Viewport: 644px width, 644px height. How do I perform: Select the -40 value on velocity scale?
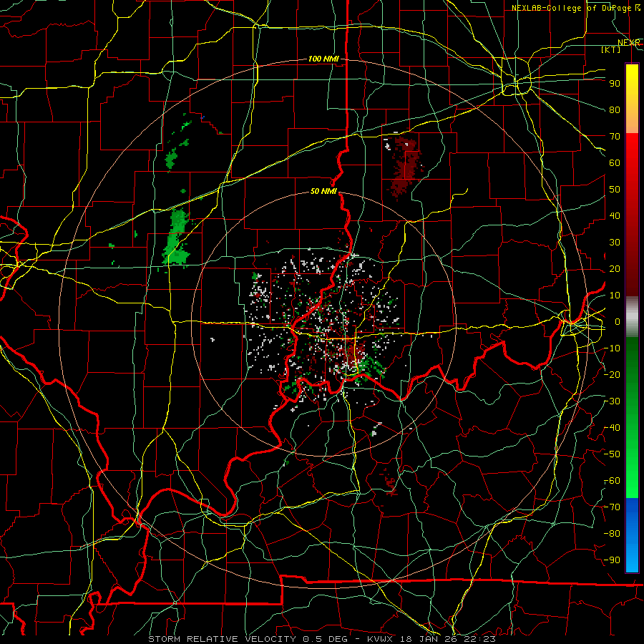tap(612, 428)
